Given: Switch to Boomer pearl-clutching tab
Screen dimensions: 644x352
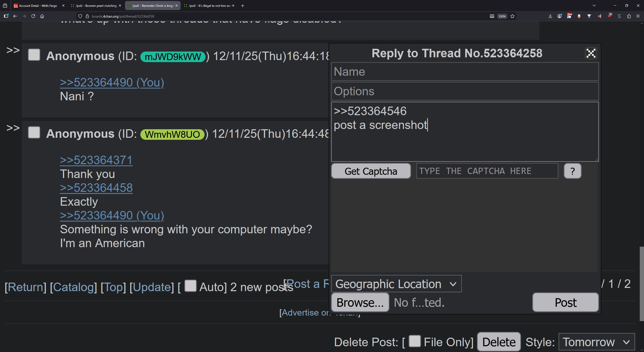Looking at the screenshot, I should click(96, 6).
